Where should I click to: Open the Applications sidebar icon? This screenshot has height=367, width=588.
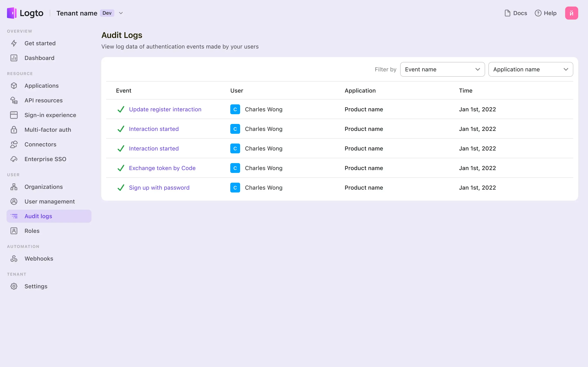[13, 85]
